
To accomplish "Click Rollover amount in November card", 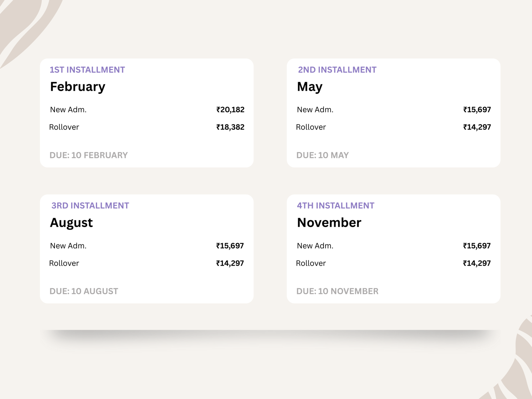I will pos(476,263).
